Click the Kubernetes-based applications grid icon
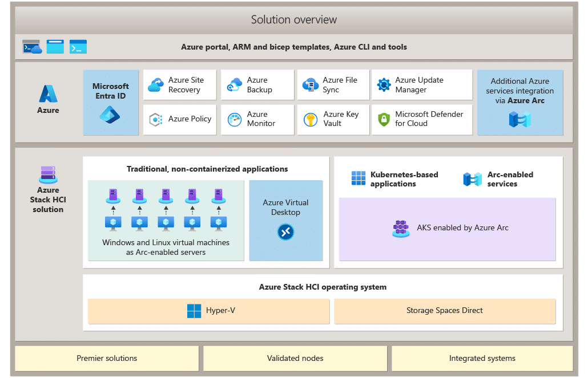 tap(359, 178)
